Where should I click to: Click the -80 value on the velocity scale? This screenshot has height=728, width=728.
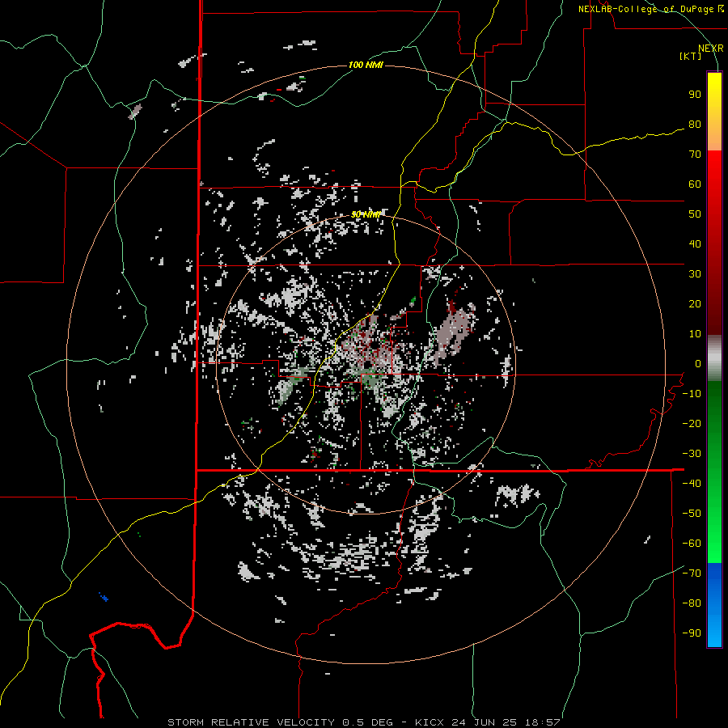[x=692, y=603]
